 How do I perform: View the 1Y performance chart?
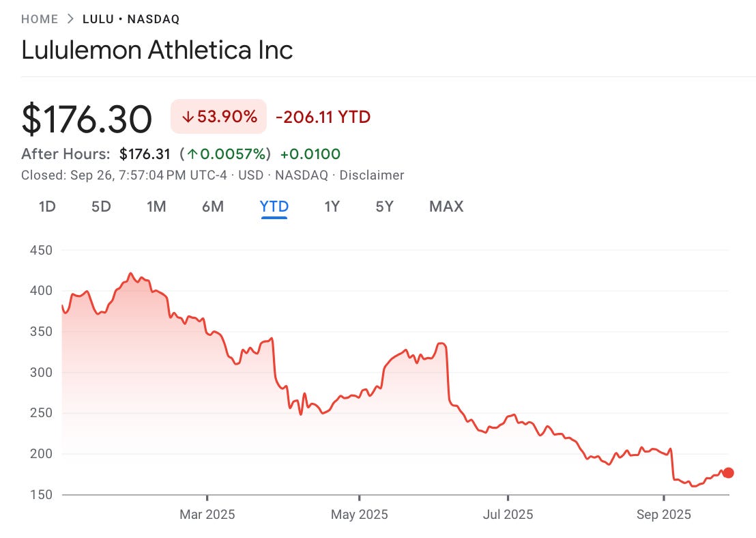[331, 206]
